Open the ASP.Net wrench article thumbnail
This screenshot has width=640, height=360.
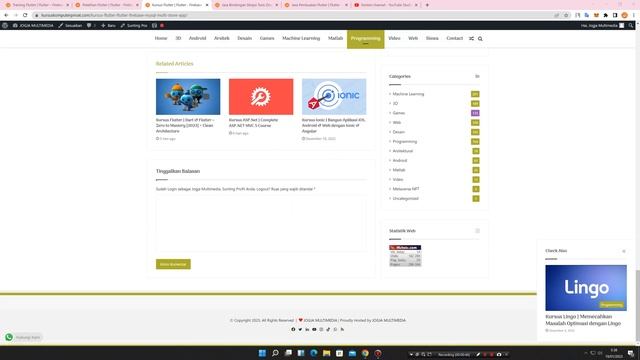point(261,97)
